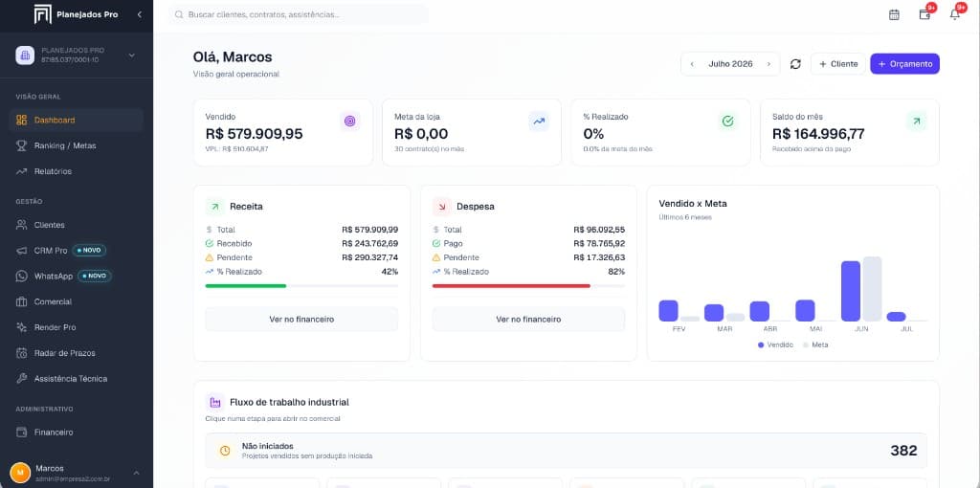Viewport: 980px width, 488px height.
Task: Open the company selector dropdown
Action: [132, 55]
